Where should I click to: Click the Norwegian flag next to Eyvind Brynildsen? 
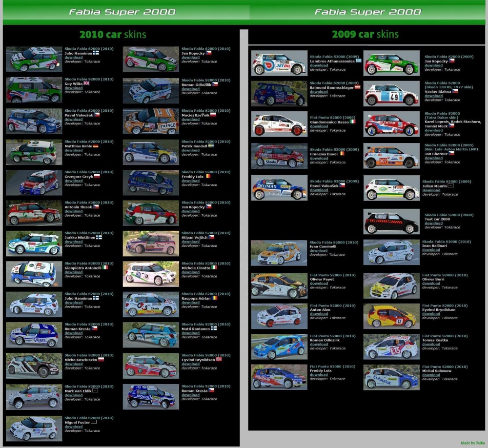[x=219, y=359]
